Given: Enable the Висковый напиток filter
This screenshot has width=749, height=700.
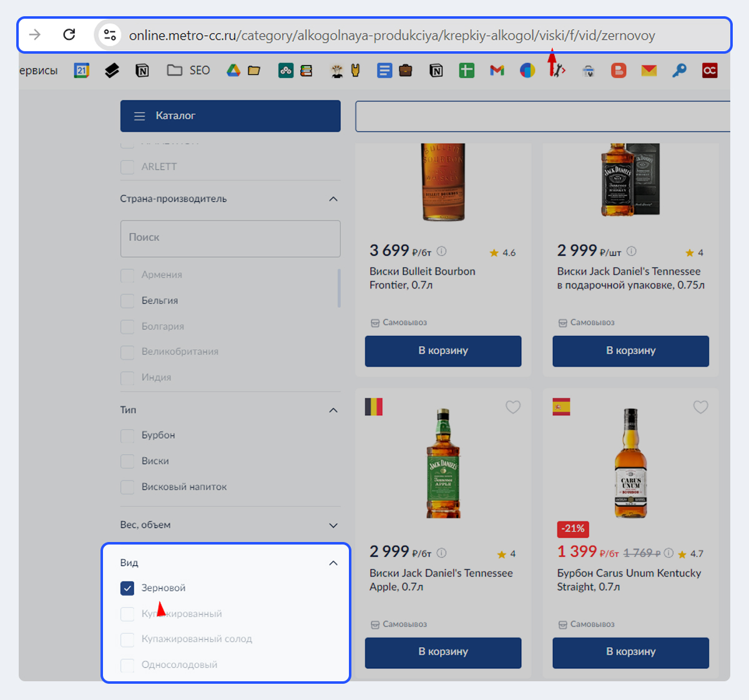Looking at the screenshot, I should coord(127,486).
